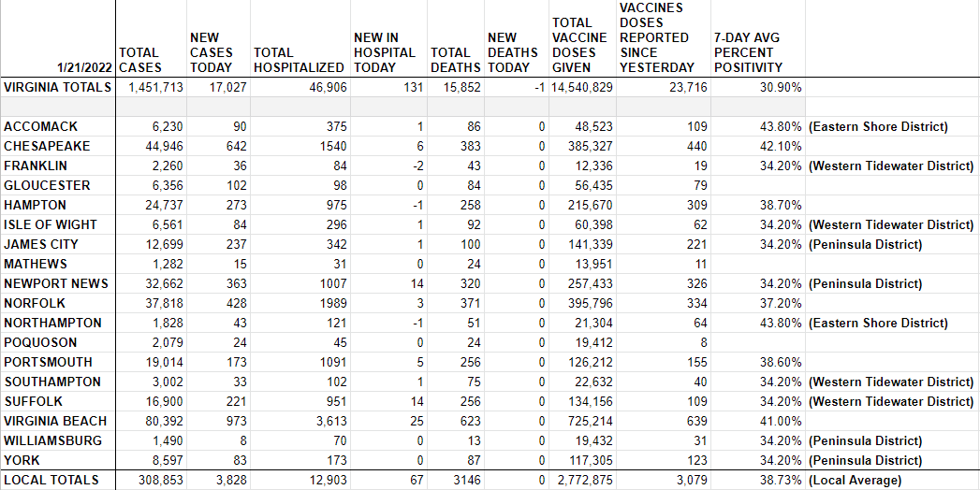Screen dimensions: 980x490
Task: Select local total hospitalized 12,903
Action: point(328,480)
